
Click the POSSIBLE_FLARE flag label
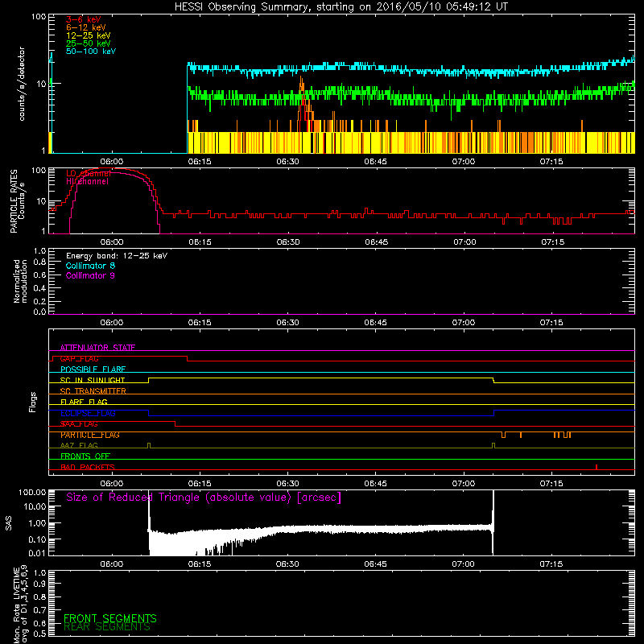[x=93, y=369]
